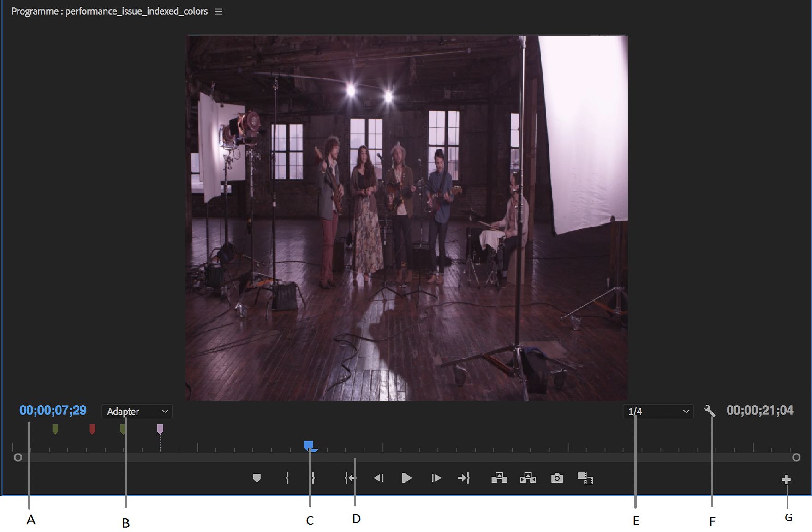Open the Adapter zoom level dropdown

[137, 411]
